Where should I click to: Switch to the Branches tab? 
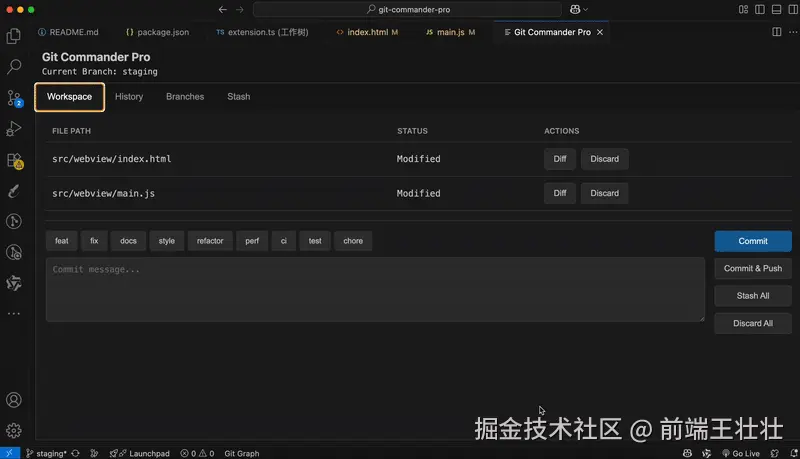[x=185, y=97]
